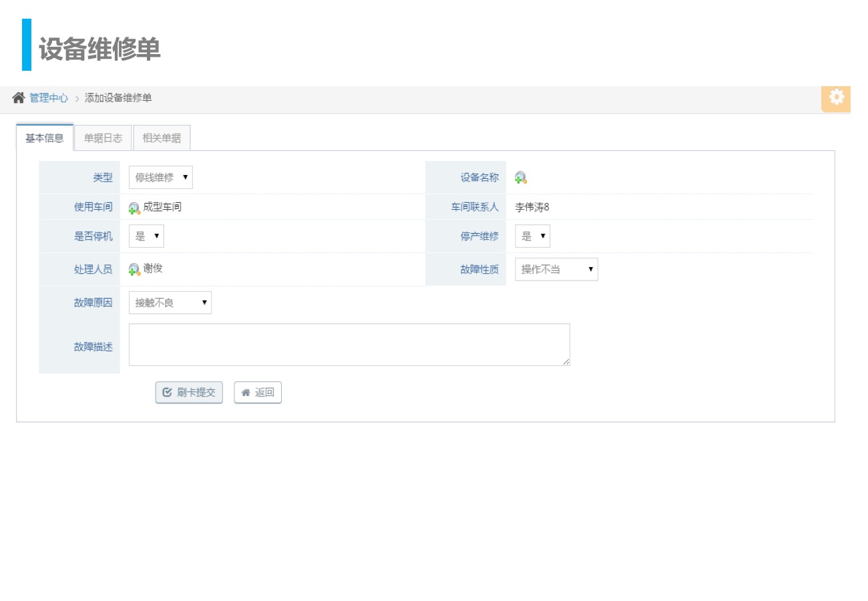Switch to the 单据日志 tab
The width and height of the screenshot is (868, 601).
click(x=103, y=139)
